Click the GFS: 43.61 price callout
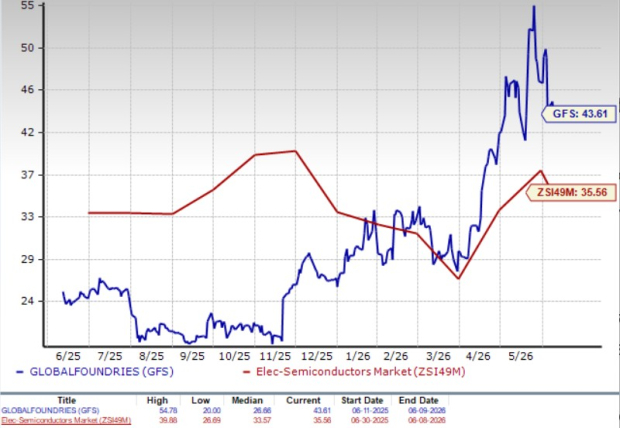Image resolution: width=620 pixels, height=428 pixels. tap(579, 114)
